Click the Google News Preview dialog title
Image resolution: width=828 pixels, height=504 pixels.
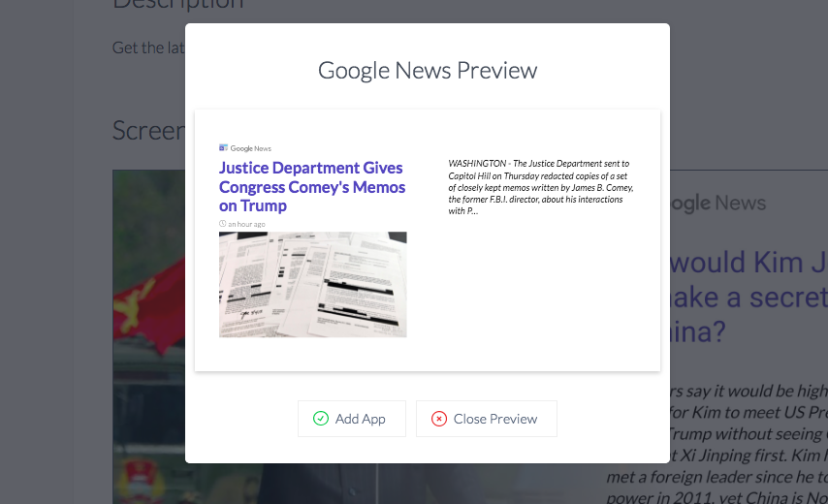click(x=428, y=70)
